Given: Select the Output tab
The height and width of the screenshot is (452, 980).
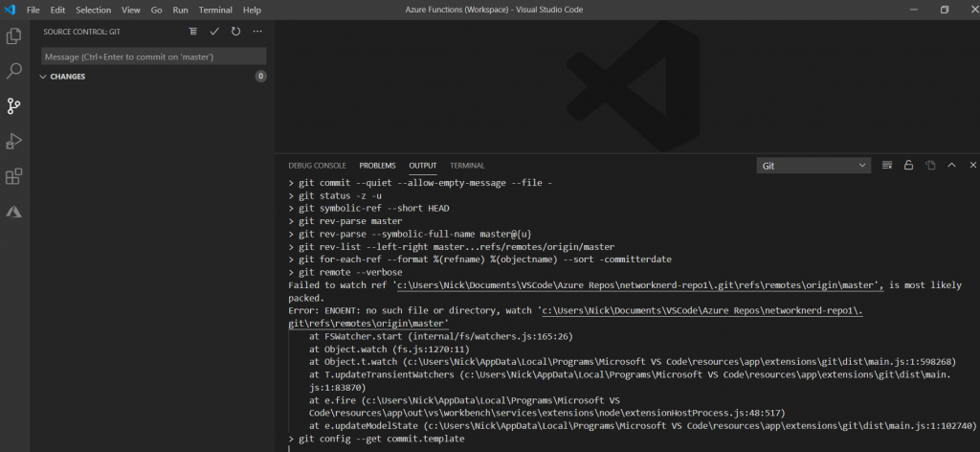Looking at the screenshot, I should click(423, 166).
